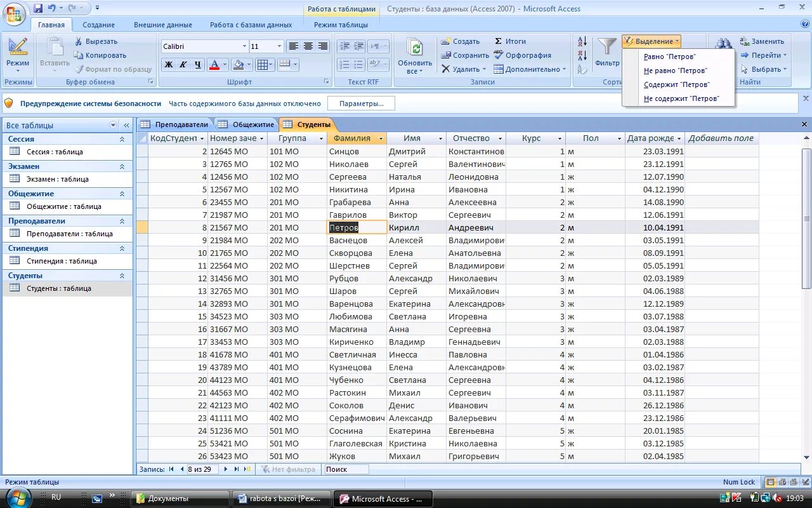Switch to the Общежитие document tab
The height and width of the screenshot is (508, 812).
[x=246, y=124]
